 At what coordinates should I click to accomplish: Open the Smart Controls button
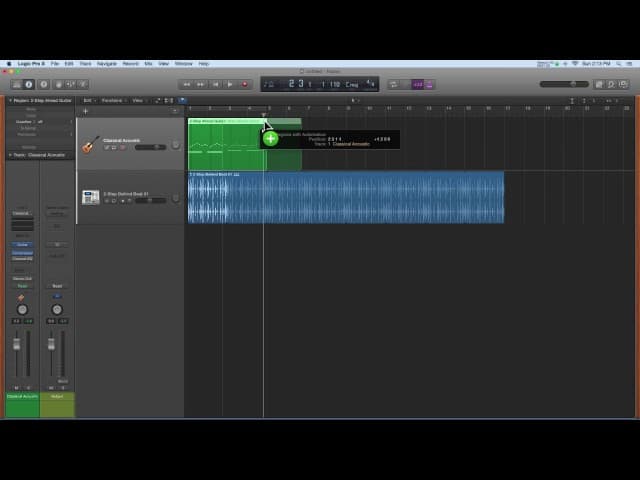tap(58, 84)
